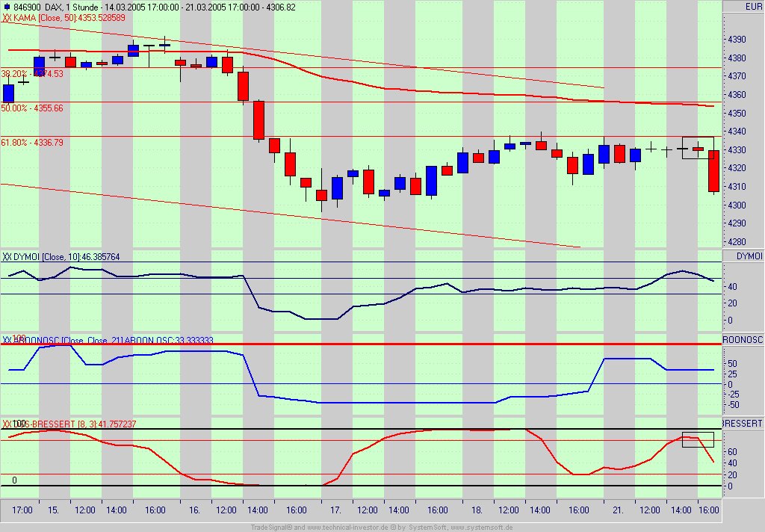This screenshot has height=532, width=765.
Task: Click the 4350 price axis value
Action: [x=737, y=114]
